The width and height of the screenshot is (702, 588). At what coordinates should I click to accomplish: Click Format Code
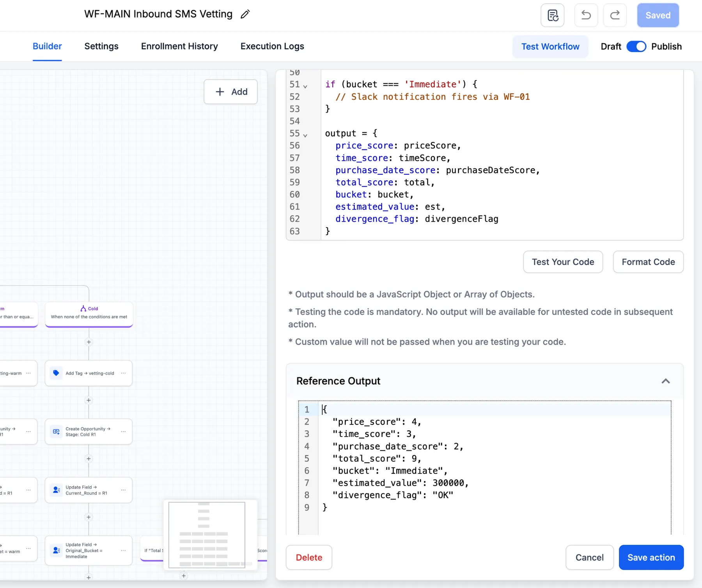click(x=648, y=262)
